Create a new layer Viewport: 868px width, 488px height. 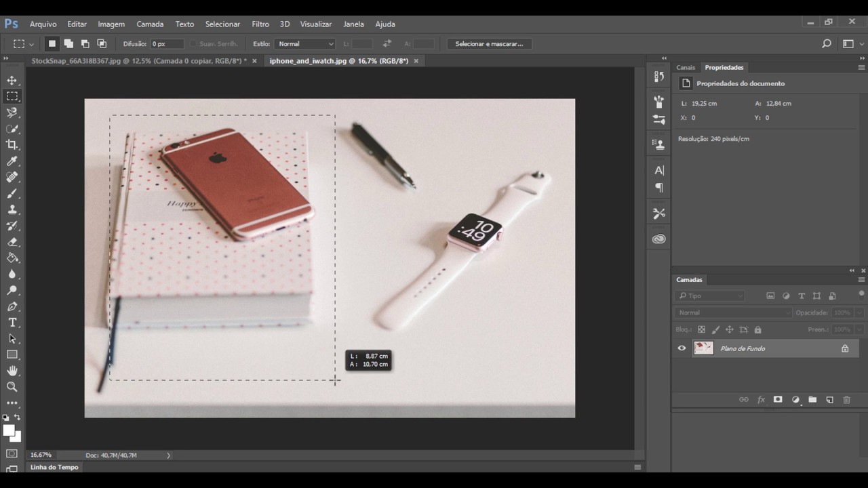[x=829, y=400]
